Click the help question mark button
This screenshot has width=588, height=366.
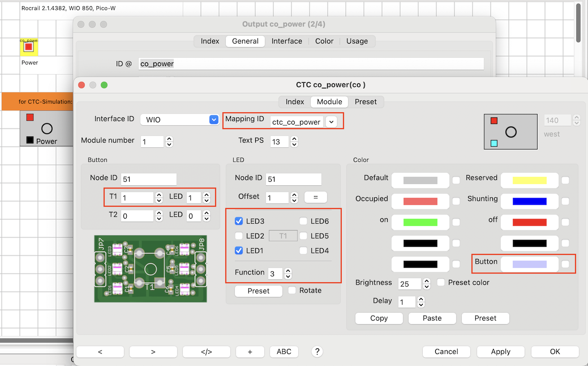pyautogui.click(x=317, y=352)
